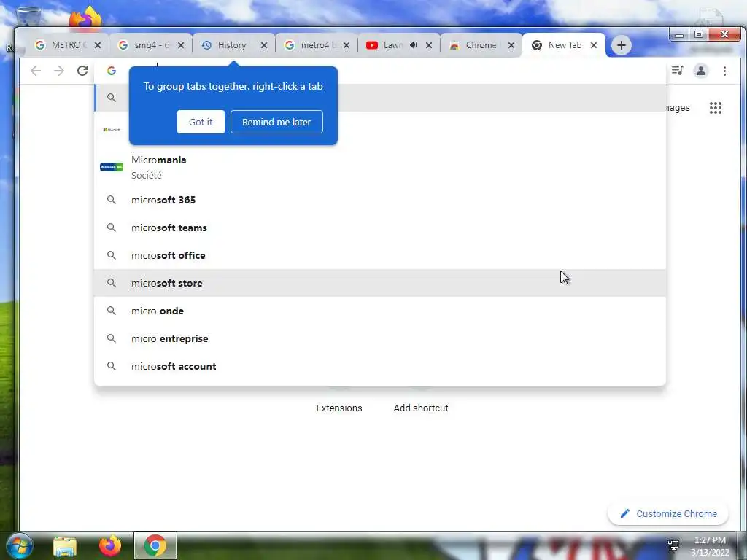747x560 pixels.
Task: Close the metro4 tab
Action: click(347, 45)
